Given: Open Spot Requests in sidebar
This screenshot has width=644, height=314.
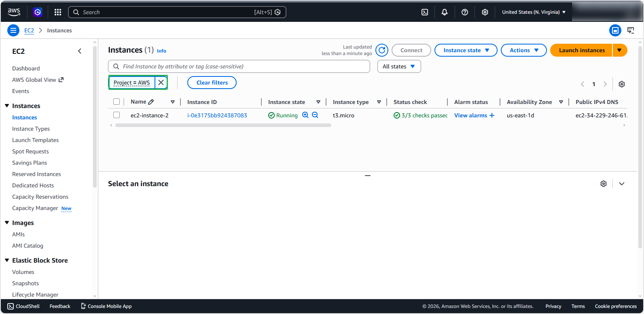Looking at the screenshot, I should (x=30, y=151).
